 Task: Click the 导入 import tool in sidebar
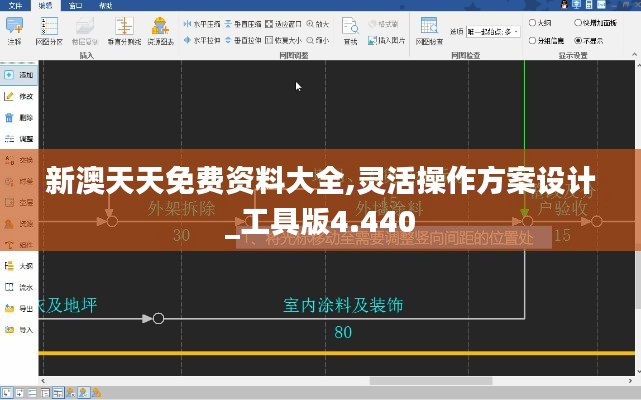tap(19, 330)
